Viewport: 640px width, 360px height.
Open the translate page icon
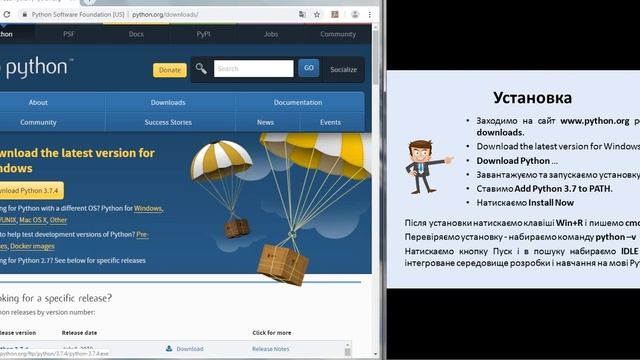(x=302, y=14)
